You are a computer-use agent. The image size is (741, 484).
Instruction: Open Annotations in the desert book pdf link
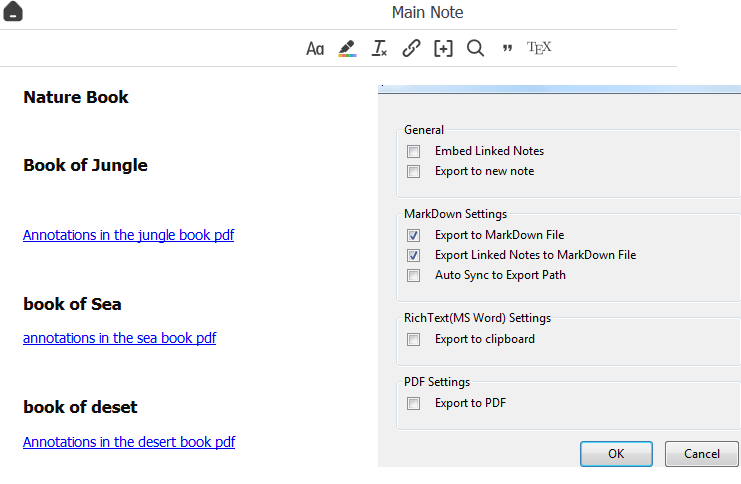point(129,442)
